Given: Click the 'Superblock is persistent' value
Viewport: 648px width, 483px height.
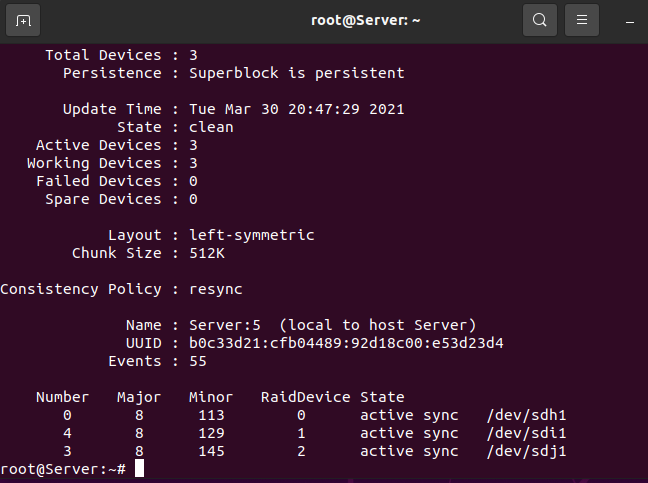Looking at the screenshot, I should pyautogui.click(x=297, y=73).
